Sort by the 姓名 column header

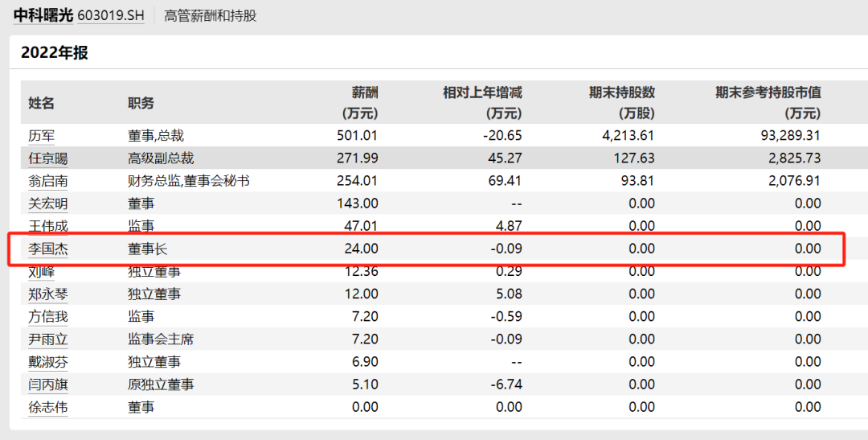[x=42, y=103]
